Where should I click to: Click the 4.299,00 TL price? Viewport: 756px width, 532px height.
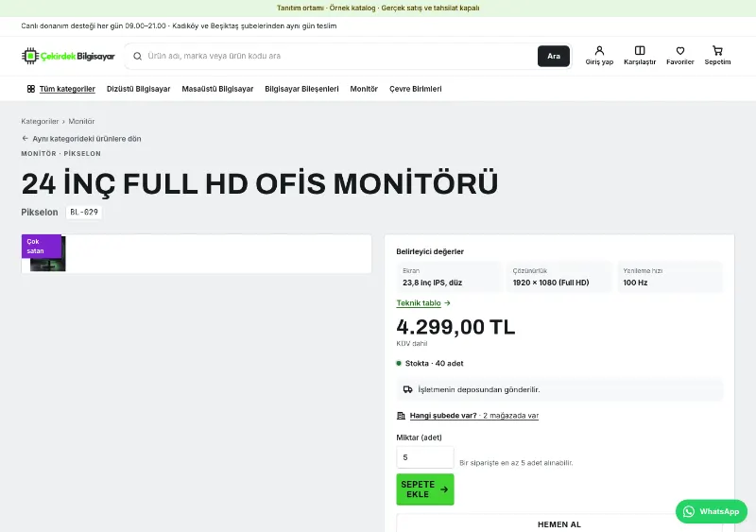[455, 327]
